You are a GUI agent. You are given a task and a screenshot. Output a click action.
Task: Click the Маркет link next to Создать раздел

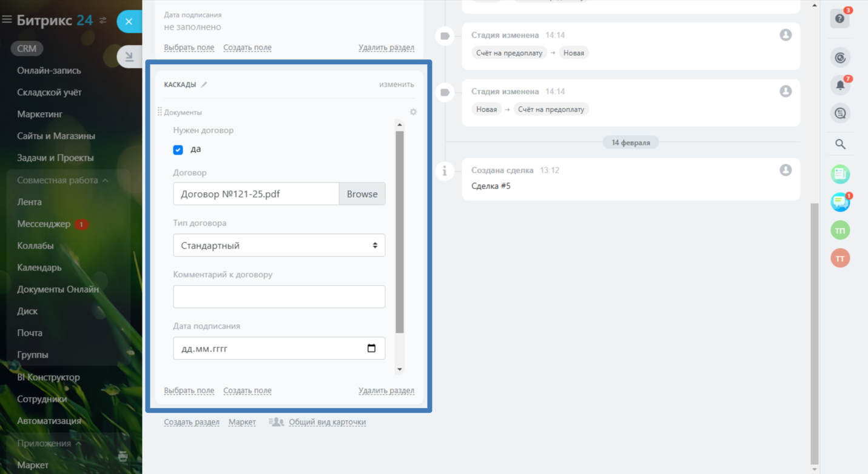click(242, 422)
